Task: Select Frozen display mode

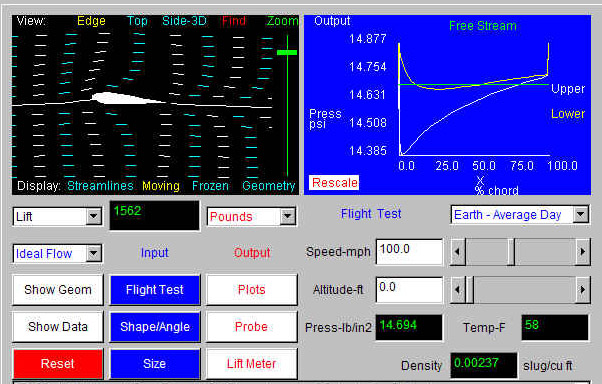Action: [x=210, y=186]
